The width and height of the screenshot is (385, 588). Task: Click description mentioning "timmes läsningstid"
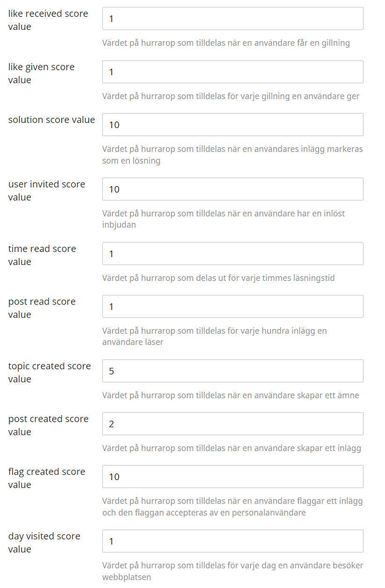[x=218, y=278]
